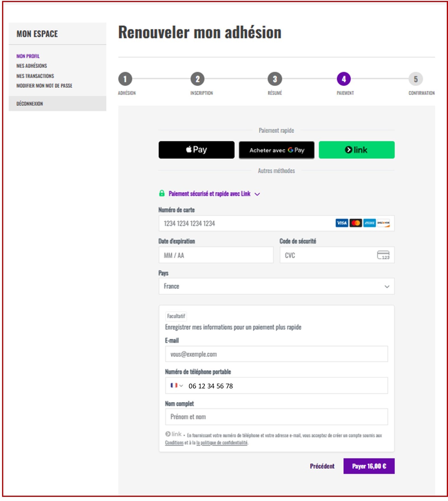Open Mes adhésions in sidebar menu
Screen dimensions: 448x501
[32, 66]
